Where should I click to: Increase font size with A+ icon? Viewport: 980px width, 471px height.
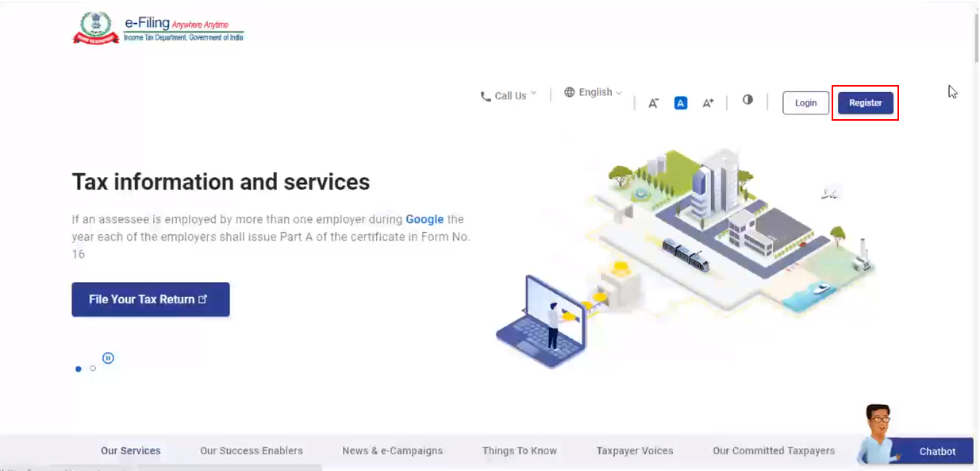[x=708, y=103]
